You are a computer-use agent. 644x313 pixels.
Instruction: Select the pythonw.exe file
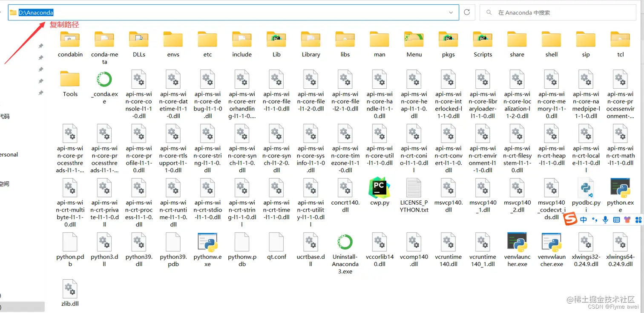coord(207,250)
